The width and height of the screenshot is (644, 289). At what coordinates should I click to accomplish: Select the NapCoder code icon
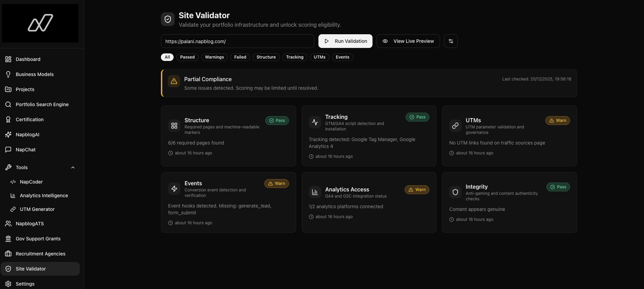[x=13, y=182]
